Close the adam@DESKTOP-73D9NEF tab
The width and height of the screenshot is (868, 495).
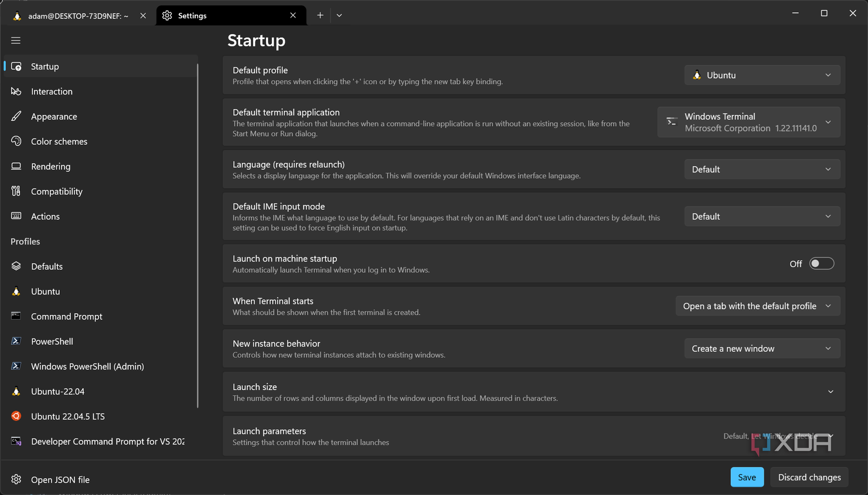[x=143, y=16]
